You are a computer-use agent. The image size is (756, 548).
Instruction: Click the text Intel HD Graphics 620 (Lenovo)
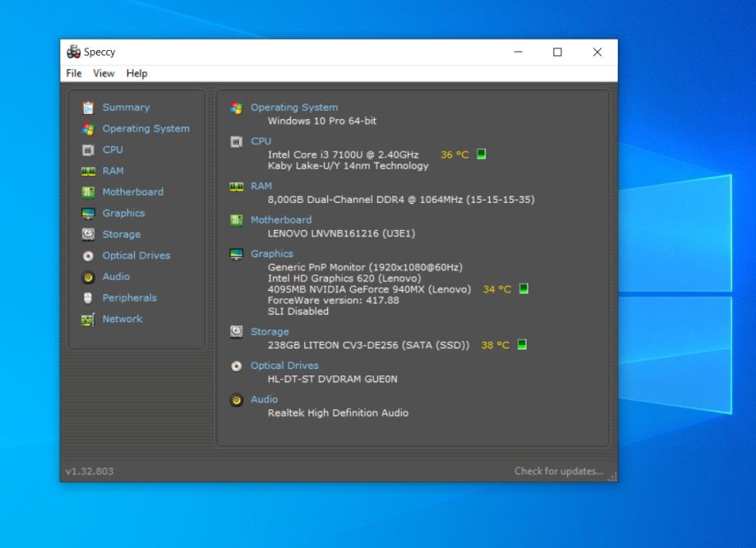[344, 278]
